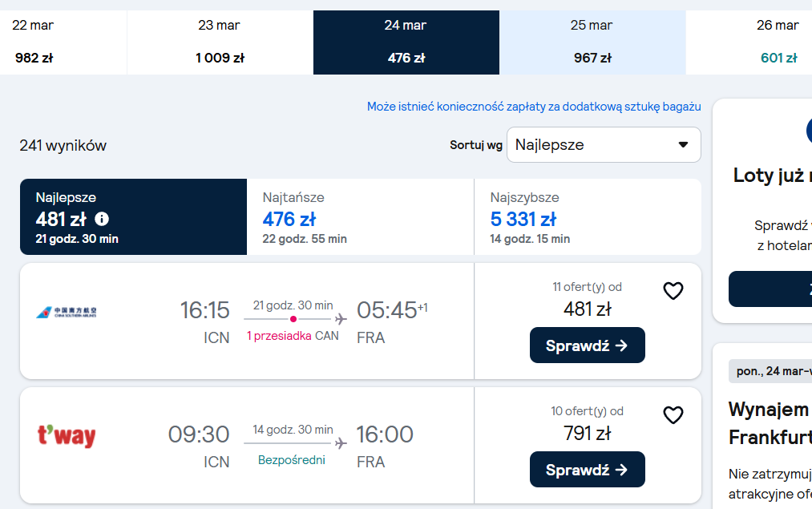Screen dimensions: 812x509
Task: Select the 25 mar date tab
Action: coord(592,42)
